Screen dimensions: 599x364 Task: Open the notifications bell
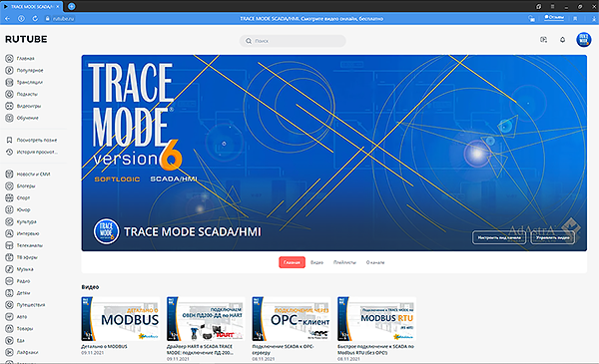562,40
